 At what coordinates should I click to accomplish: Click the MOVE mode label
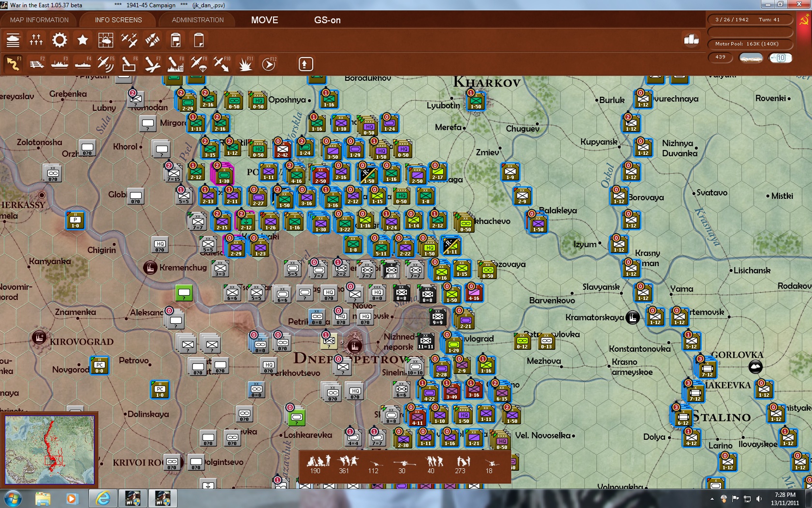264,20
